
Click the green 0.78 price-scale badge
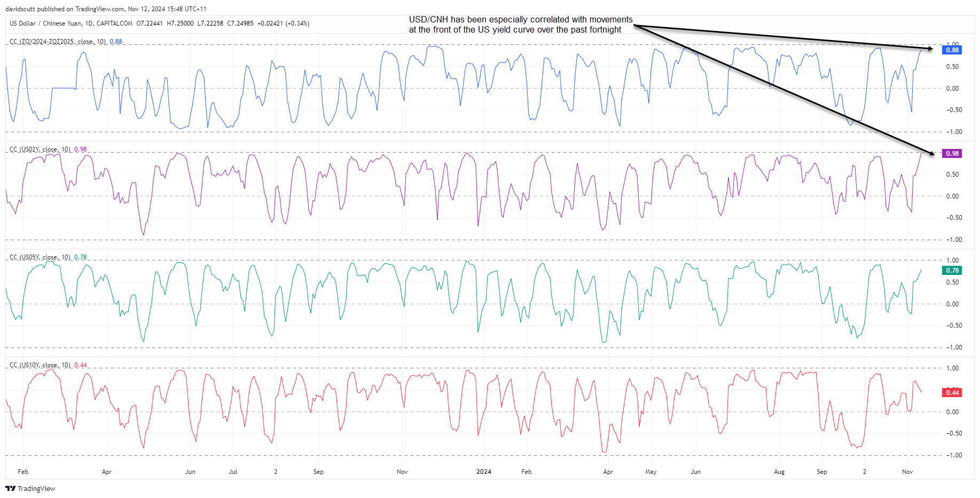952,271
